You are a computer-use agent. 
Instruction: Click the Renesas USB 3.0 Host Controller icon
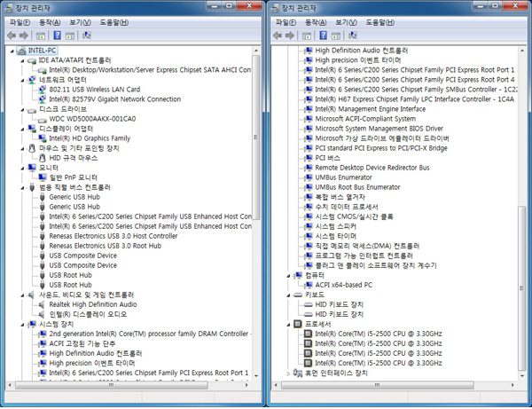tap(42, 236)
